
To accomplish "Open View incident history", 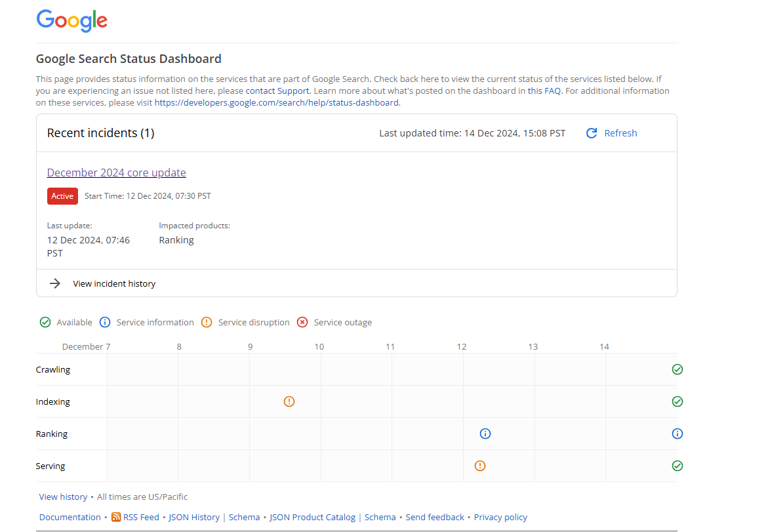I will point(114,283).
